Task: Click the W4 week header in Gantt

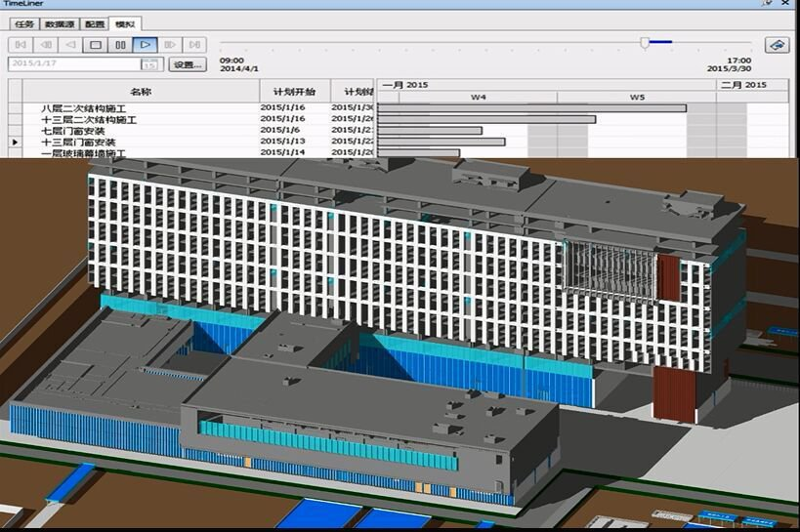Action: point(478,97)
